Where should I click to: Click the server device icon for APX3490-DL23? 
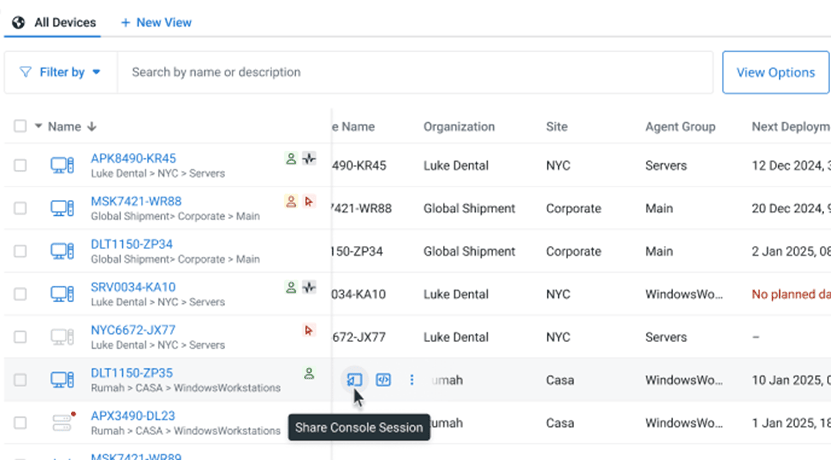pos(63,423)
